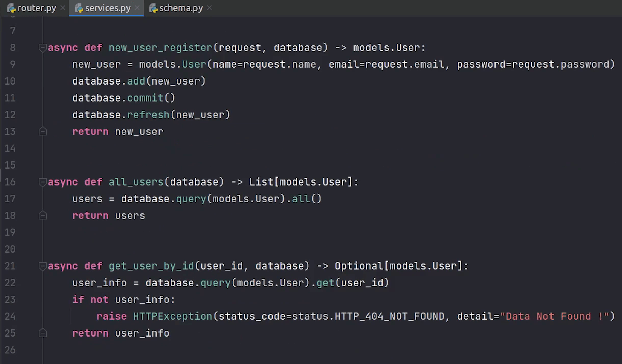Click line number 24 in gutter

point(10,316)
